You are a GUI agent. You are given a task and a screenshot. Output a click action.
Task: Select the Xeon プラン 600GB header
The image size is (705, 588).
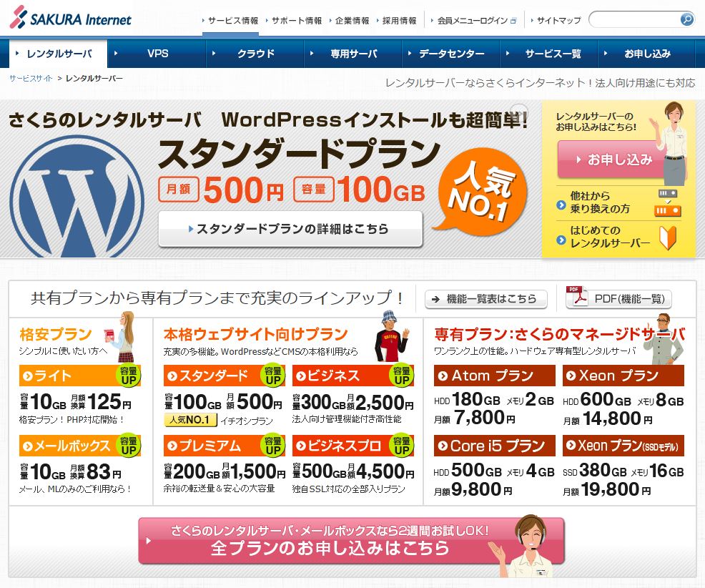point(623,376)
